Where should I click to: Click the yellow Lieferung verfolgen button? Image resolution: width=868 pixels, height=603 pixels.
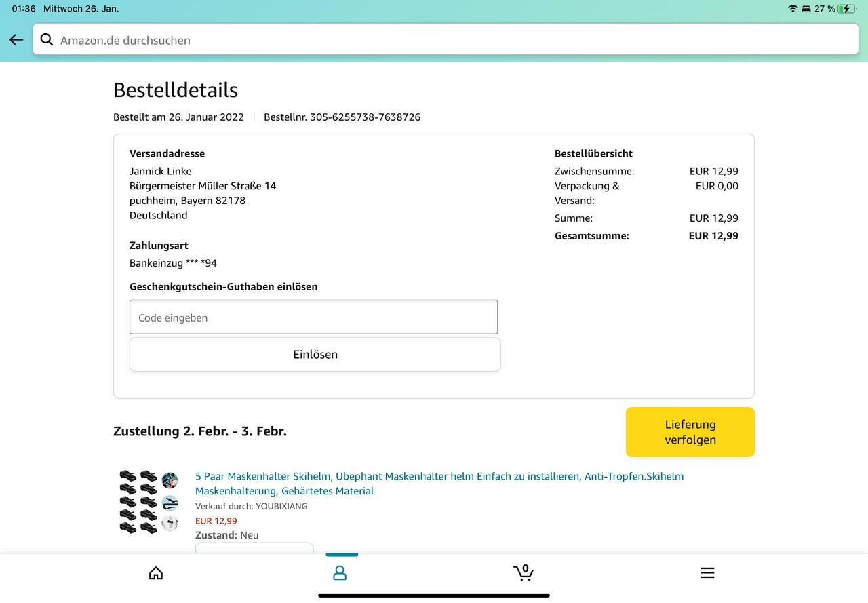(690, 432)
